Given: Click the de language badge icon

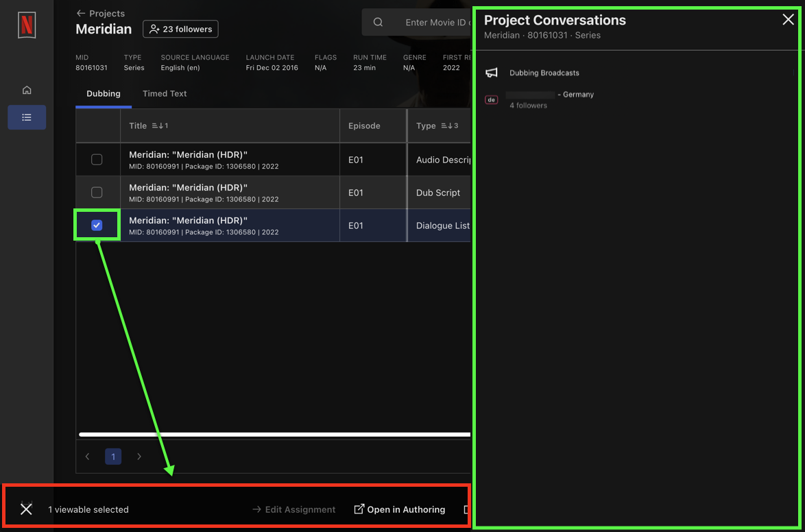Looking at the screenshot, I should [x=492, y=99].
